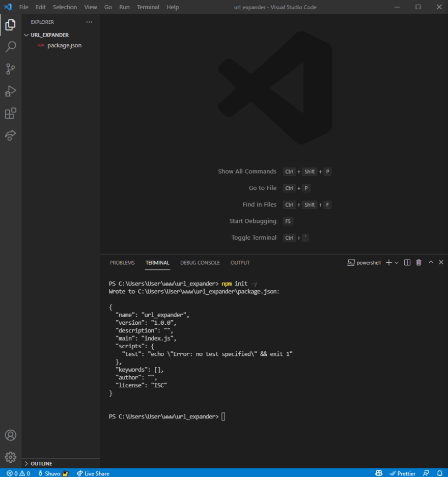This screenshot has width=448, height=477.
Task: Click the "Toggle Terminal" hint text
Action: (x=254, y=238)
